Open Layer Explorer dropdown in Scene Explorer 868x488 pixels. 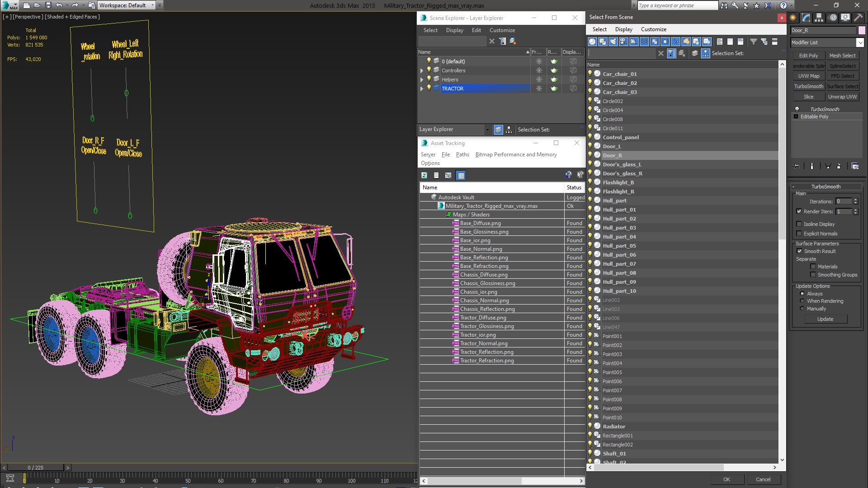click(487, 130)
